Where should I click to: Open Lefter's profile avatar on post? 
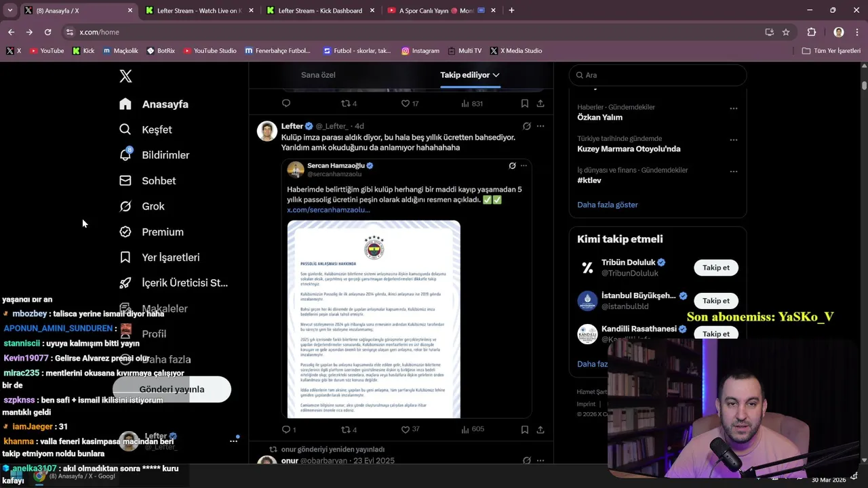[267, 131]
